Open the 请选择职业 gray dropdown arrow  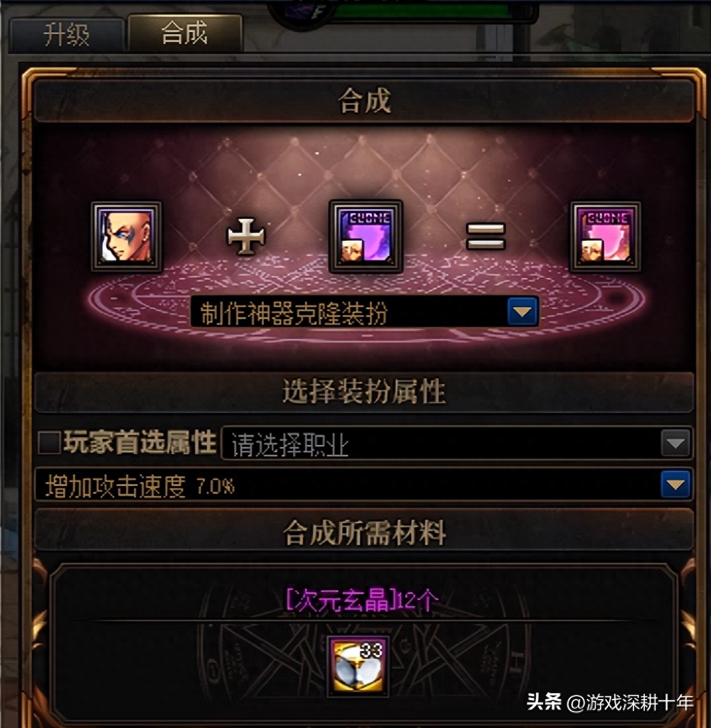[x=676, y=443]
